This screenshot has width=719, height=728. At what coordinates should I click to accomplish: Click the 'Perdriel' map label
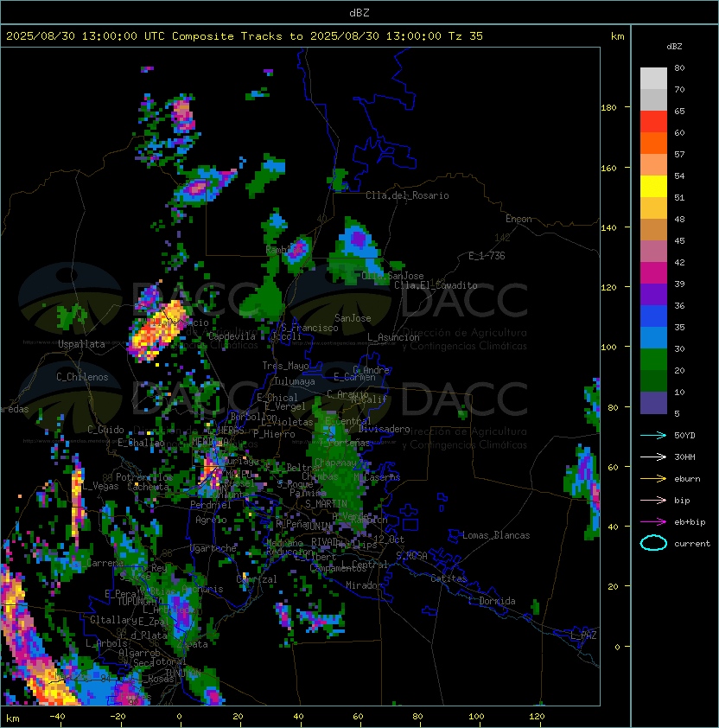211,505
